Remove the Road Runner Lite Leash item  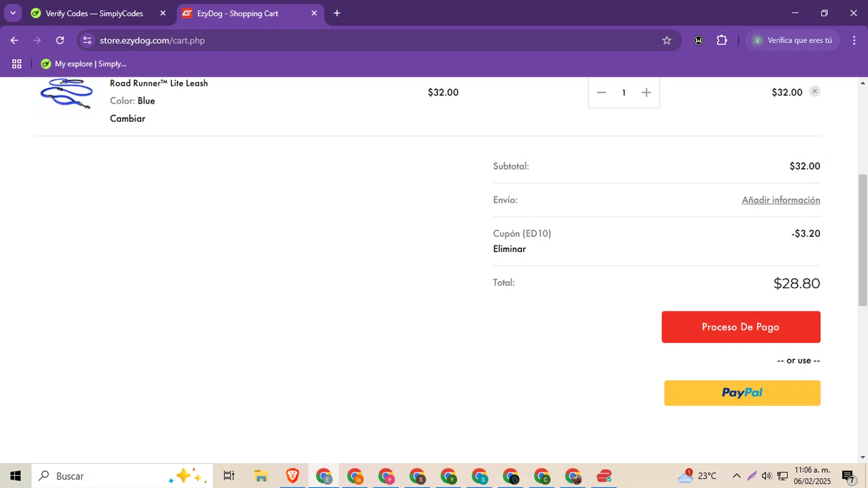[815, 91]
